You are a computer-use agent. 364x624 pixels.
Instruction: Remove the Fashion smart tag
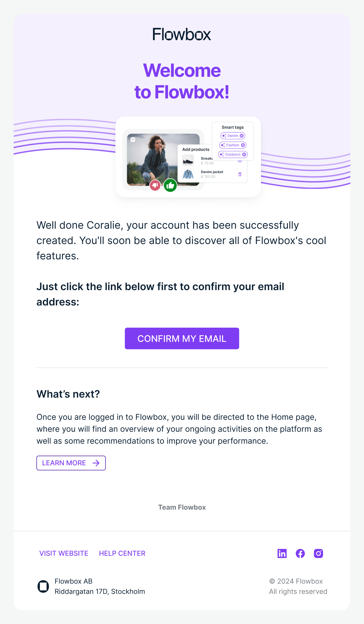(x=243, y=145)
